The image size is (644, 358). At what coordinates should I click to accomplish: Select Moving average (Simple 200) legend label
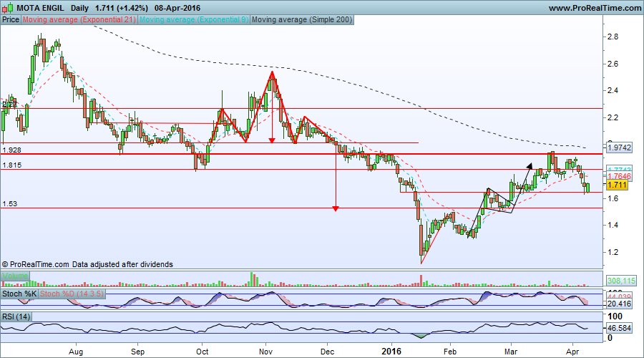(x=302, y=20)
